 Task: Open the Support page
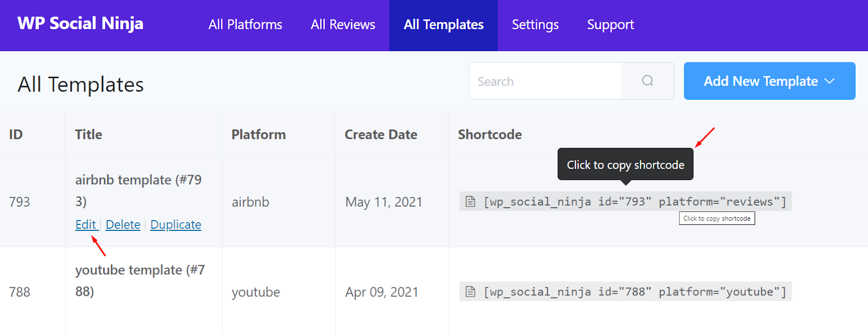coord(610,25)
